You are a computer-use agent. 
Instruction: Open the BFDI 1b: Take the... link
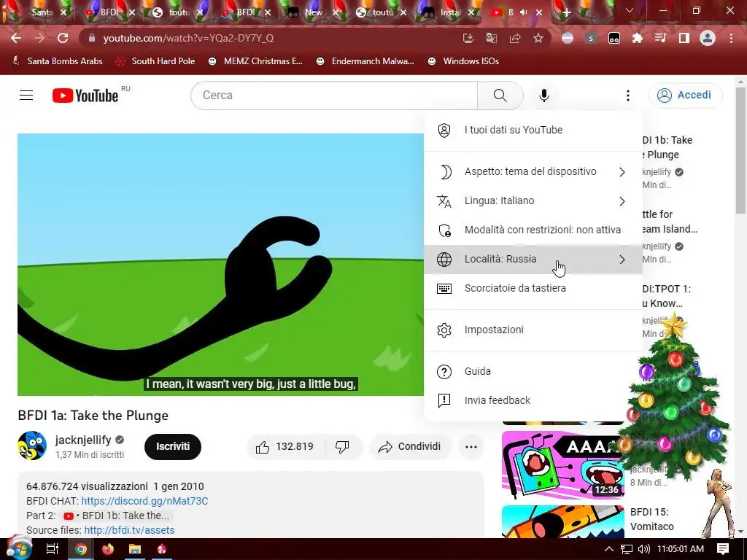(117, 516)
